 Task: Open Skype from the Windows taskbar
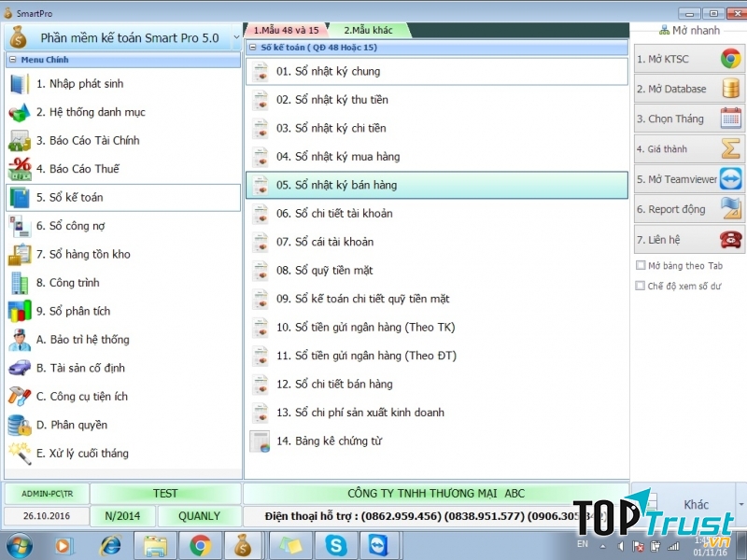pyautogui.click(x=333, y=545)
